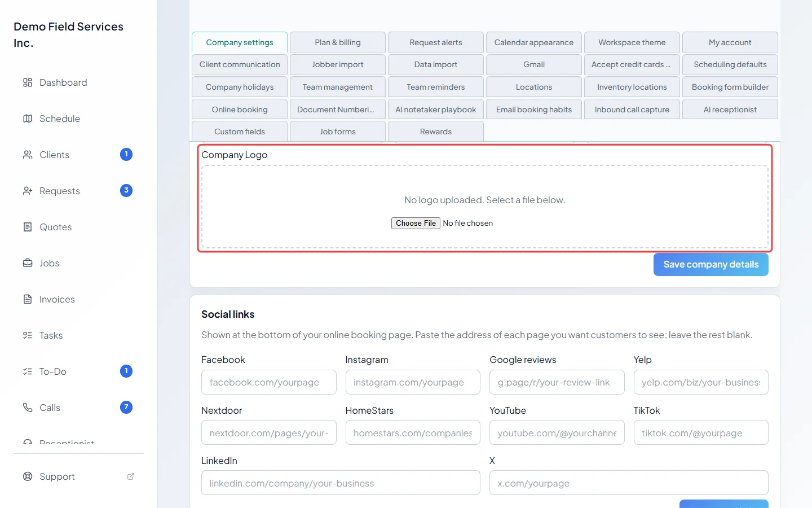
Task: Switch to the Plan & billing tab
Action: (338, 42)
